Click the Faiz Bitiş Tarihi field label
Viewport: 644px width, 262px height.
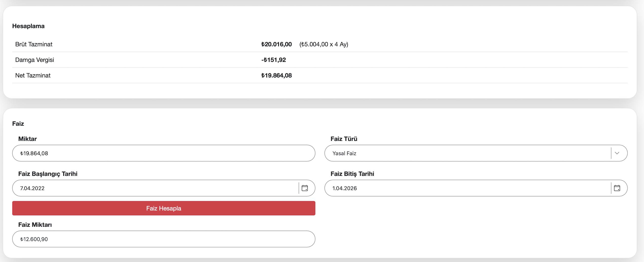[x=352, y=174]
